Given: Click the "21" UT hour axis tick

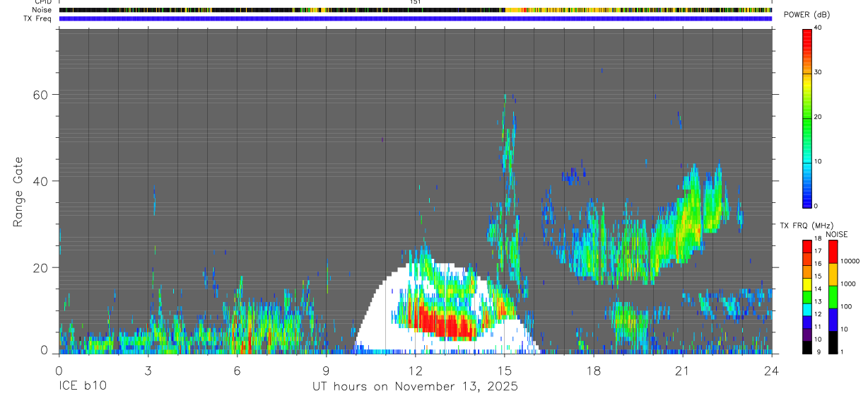Looking at the screenshot, I should [683, 370].
